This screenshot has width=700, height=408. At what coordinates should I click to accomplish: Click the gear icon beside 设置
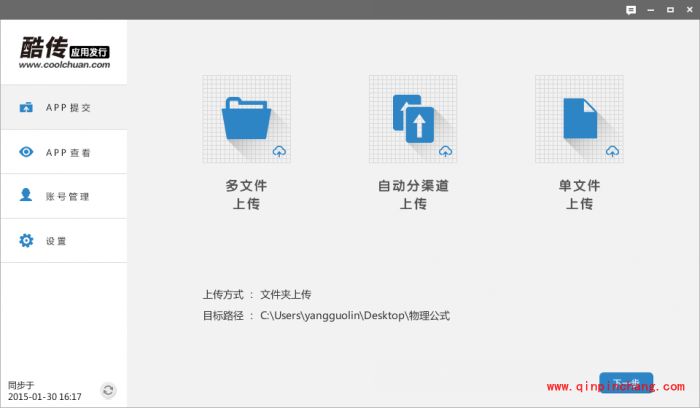pyautogui.click(x=27, y=241)
